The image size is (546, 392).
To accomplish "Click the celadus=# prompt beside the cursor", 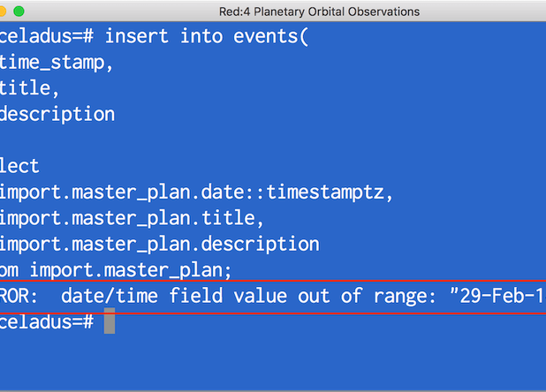I will [47, 321].
